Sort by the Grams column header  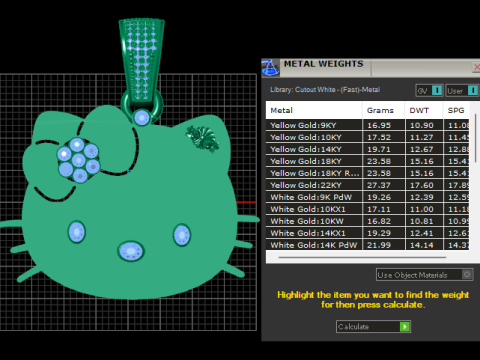pos(383,110)
